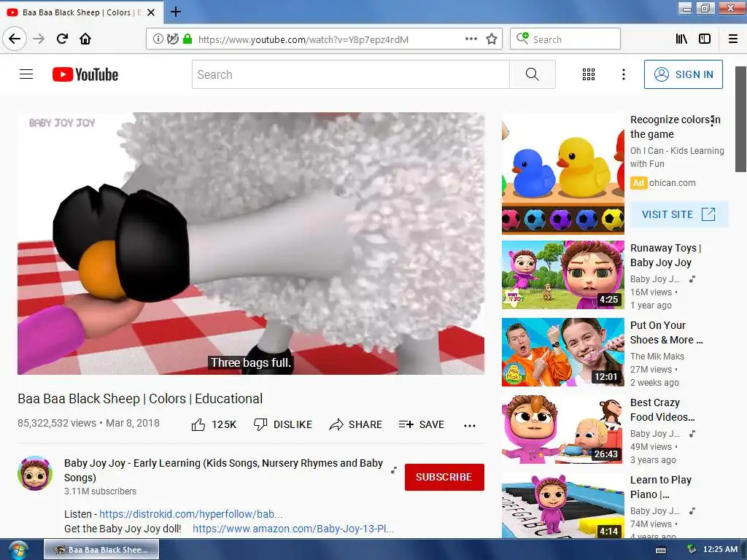Screen dimensions: 747x560
Task: Open the Runaway Toys video thumbnail
Action: [562, 275]
